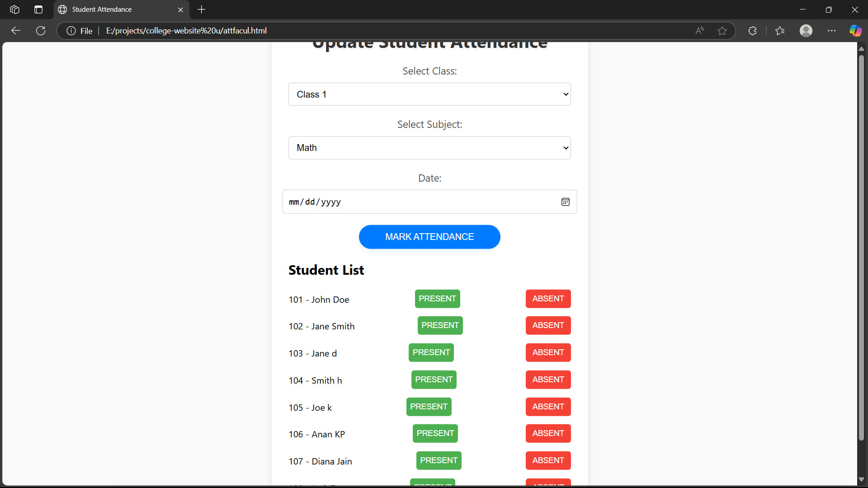The height and width of the screenshot is (488, 868).
Task: Open the Favorites list icon
Action: tap(780, 31)
